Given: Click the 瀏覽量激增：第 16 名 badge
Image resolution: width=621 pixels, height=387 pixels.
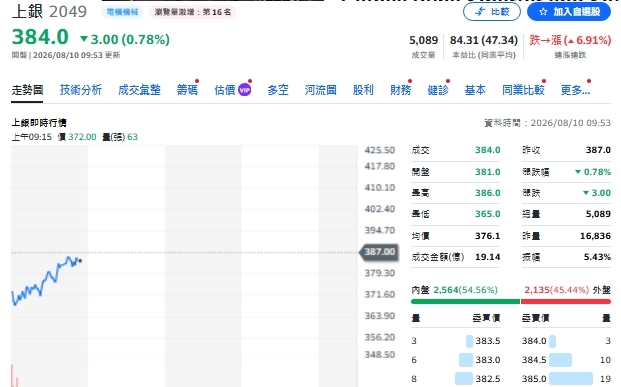Looking at the screenshot, I should pos(192,12).
